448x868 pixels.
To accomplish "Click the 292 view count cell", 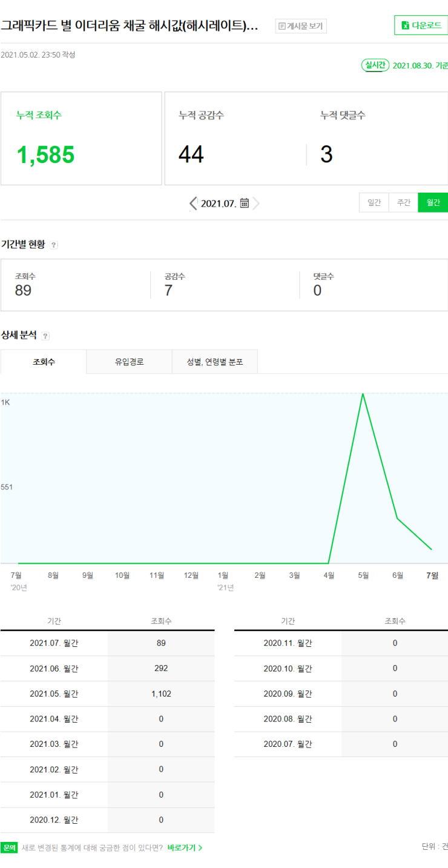I will 161,669.
